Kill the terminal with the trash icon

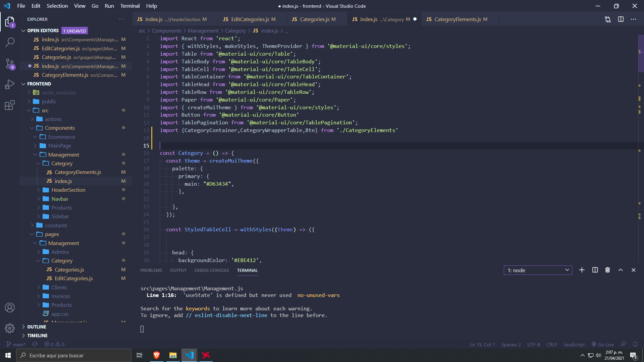tap(607, 270)
